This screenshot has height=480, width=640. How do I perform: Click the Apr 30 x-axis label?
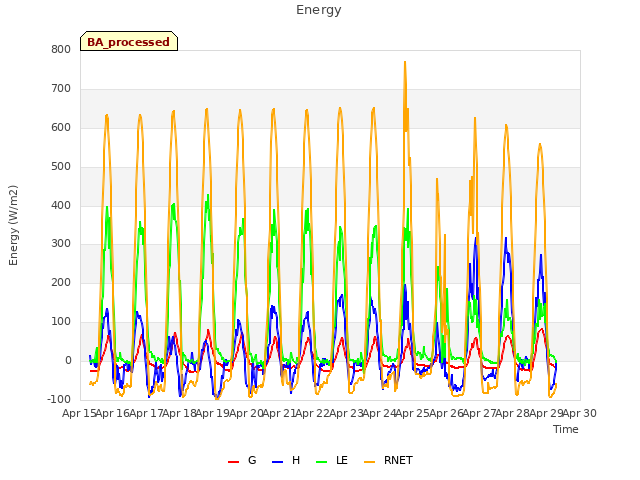pyautogui.click(x=580, y=413)
